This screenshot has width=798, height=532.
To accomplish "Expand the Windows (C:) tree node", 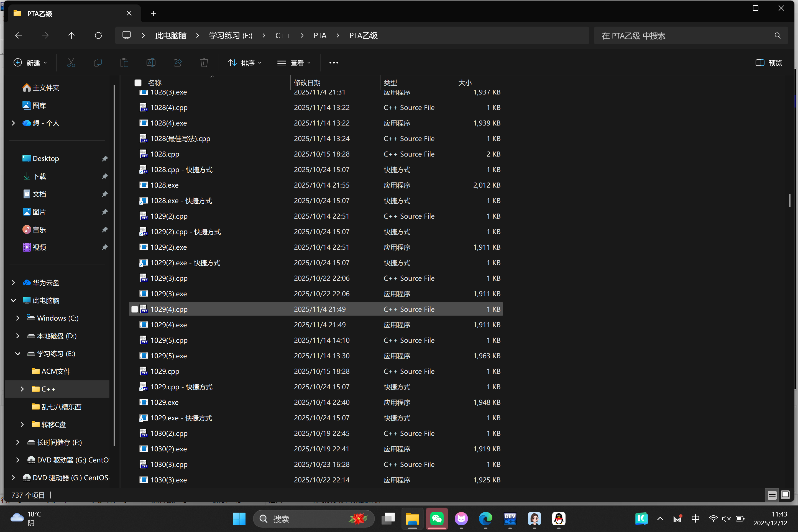I will [x=18, y=318].
